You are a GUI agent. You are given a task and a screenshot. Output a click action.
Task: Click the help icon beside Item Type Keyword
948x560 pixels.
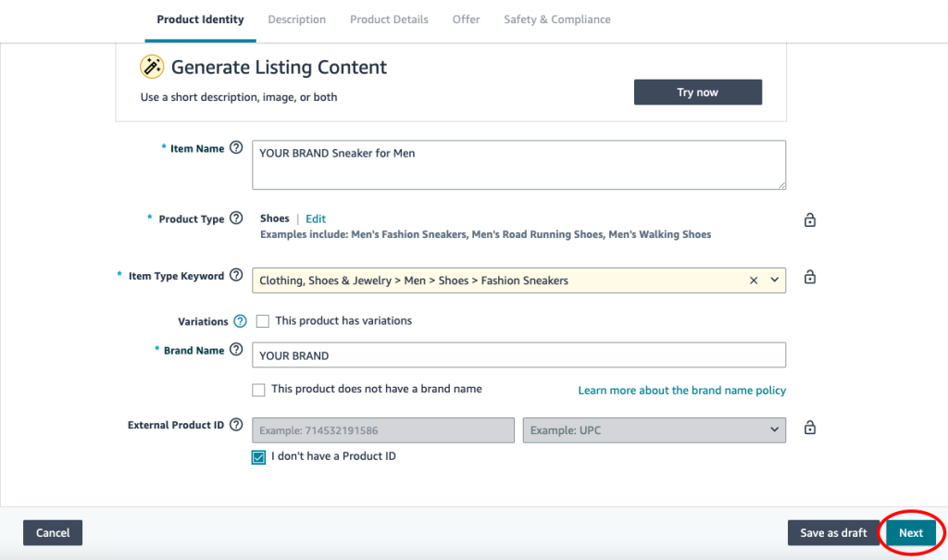tap(236, 276)
